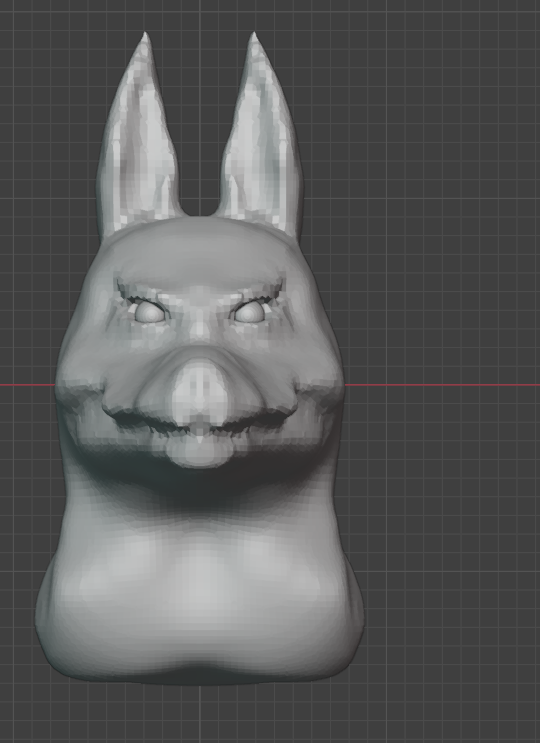This screenshot has height=743, width=540.
Task: Select the sculpted nose of the rabbit
Action: point(200,390)
